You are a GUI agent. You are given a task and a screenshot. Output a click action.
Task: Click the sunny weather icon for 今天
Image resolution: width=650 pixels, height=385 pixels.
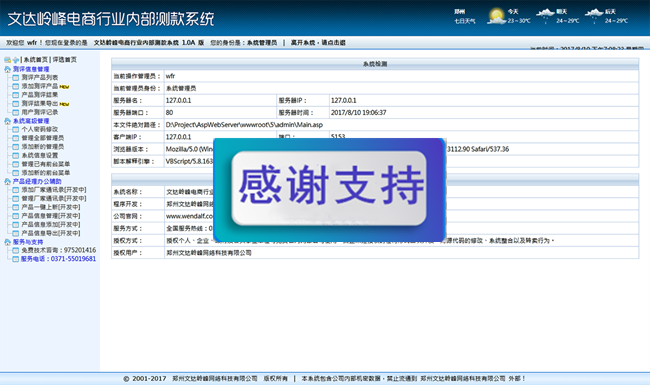click(496, 17)
